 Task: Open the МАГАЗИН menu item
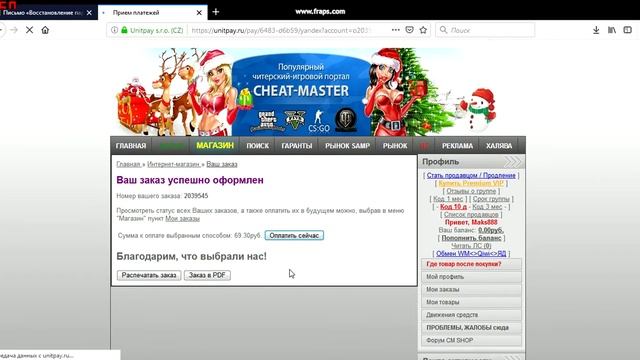point(215,146)
